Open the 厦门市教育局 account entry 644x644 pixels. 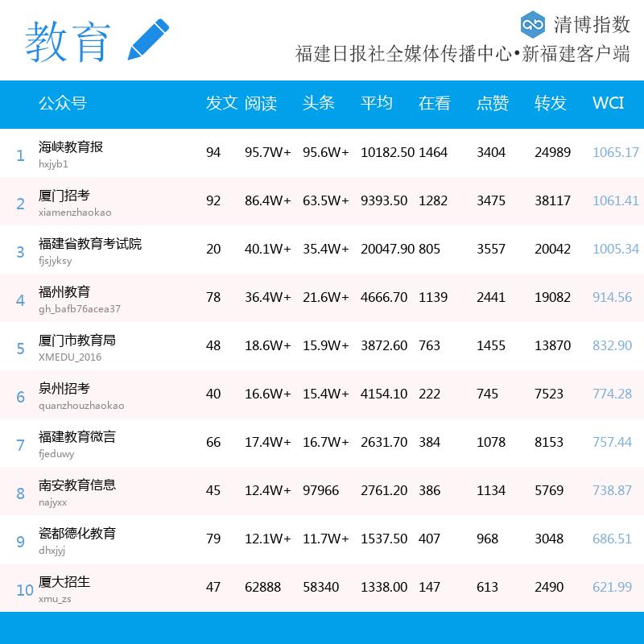pyautogui.click(x=77, y=341)
